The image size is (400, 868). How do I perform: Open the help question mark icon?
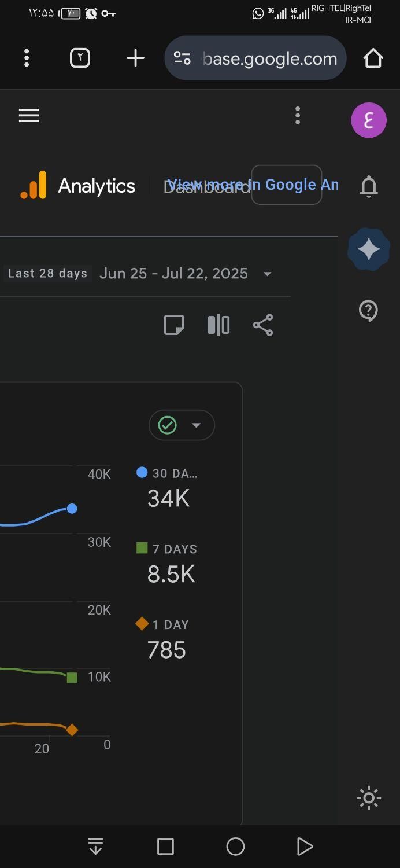click(368, 311)
